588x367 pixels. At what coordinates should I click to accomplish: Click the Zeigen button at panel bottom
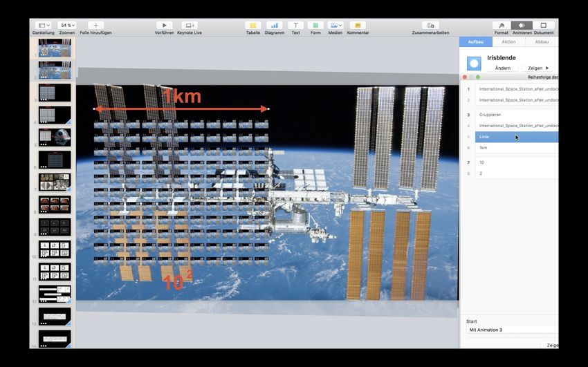(551, 346)
